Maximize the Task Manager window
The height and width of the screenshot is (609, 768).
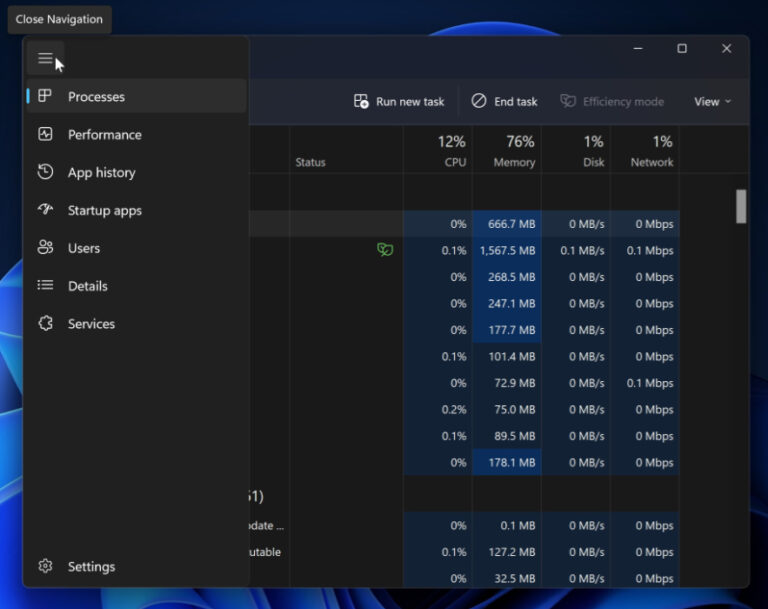pos(682,49)
